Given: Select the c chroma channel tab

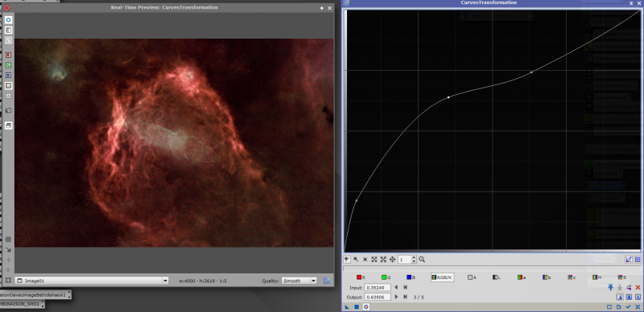Looking at the screenshot, I should (x=572, y=277).
